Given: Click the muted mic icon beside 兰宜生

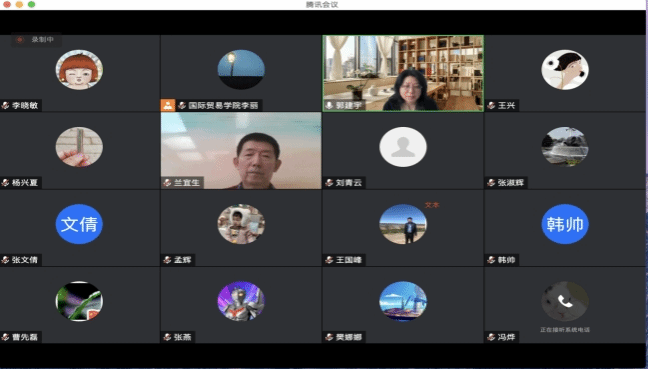Looking at the screenshot, I should click(167, 183).
